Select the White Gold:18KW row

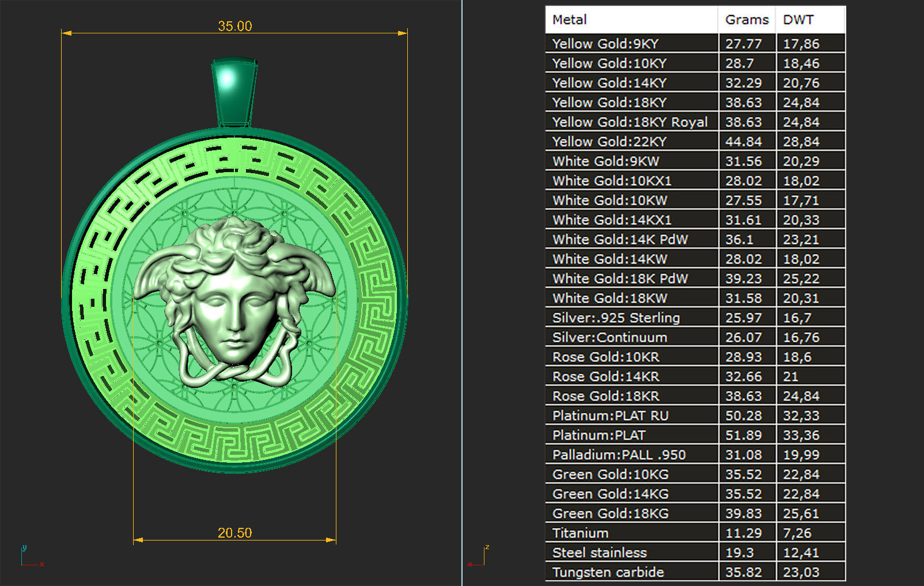click(695, 298)
